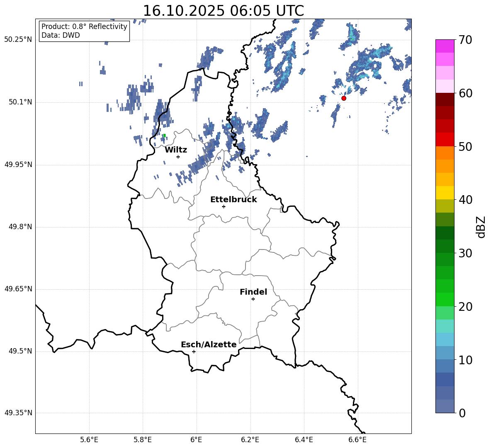Pick the magenta swatch just below 70 dBZ
This screenshot has width=491, height=448.
(445, 46)
